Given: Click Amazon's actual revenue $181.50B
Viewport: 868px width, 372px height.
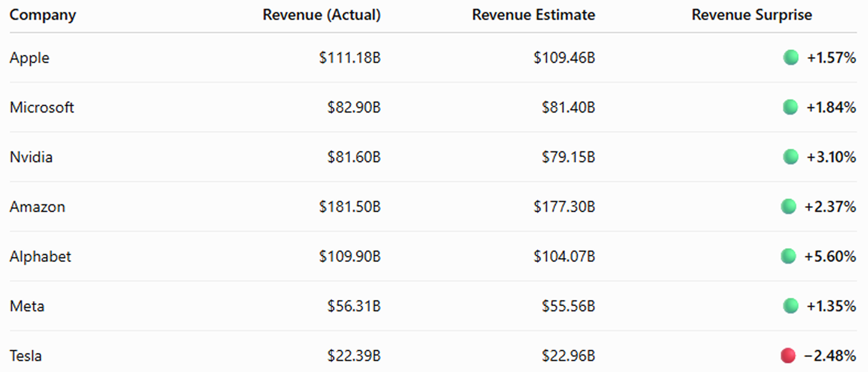Looking at the screenshot, I should [350, 207].
